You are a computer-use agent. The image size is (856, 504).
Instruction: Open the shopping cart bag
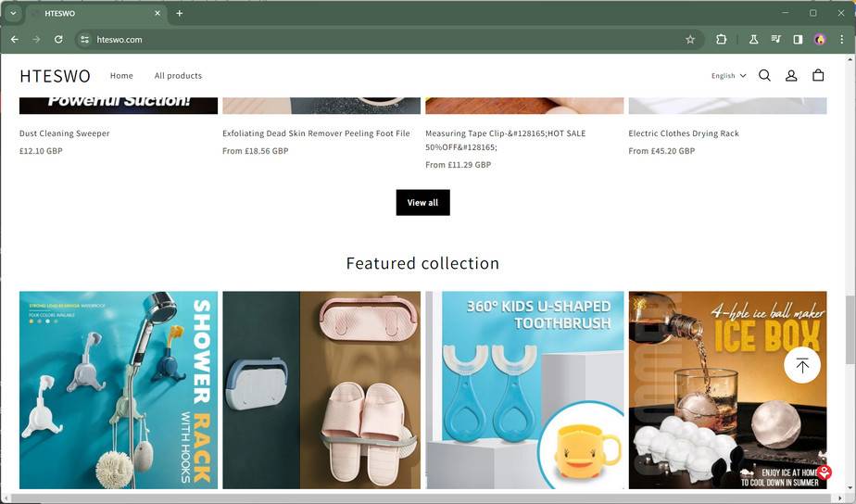pos(818,76)
